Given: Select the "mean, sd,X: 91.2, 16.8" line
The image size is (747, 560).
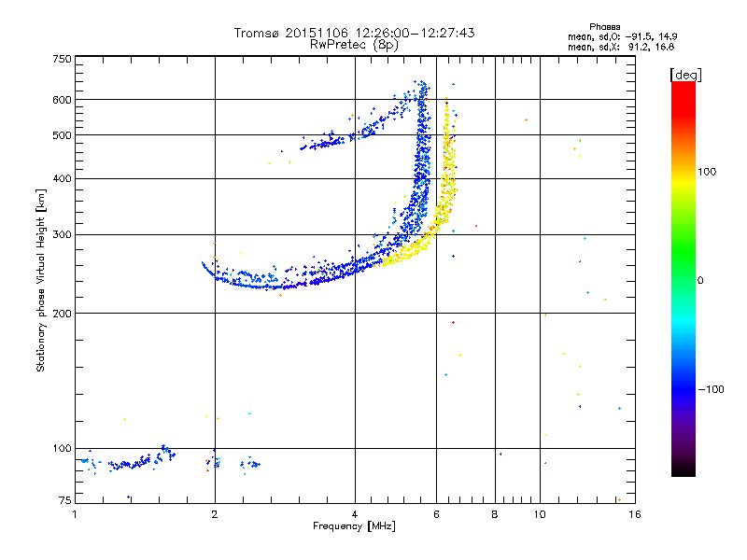Looking at the screenshot, I should click(621, 47).
